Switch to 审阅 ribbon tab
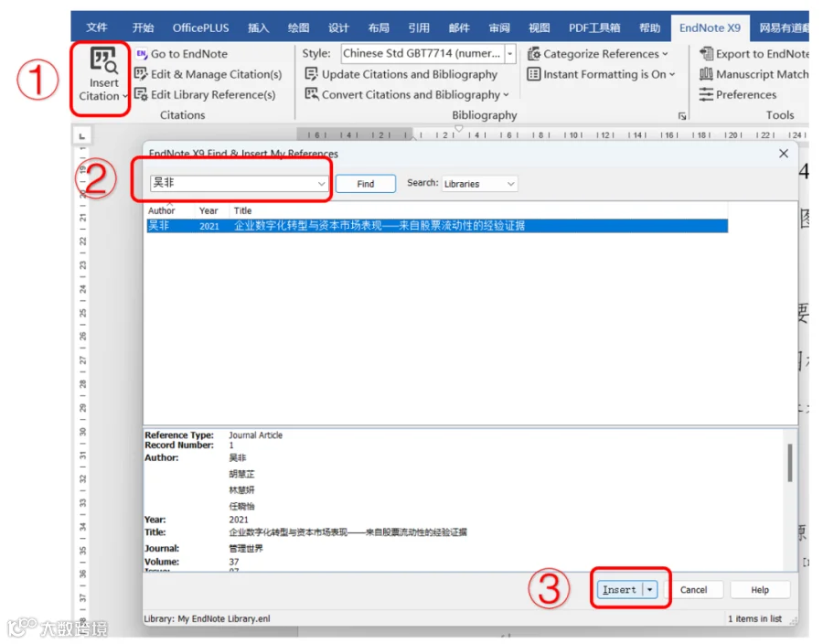Screen dimensions: 823x644 [499, 27]
